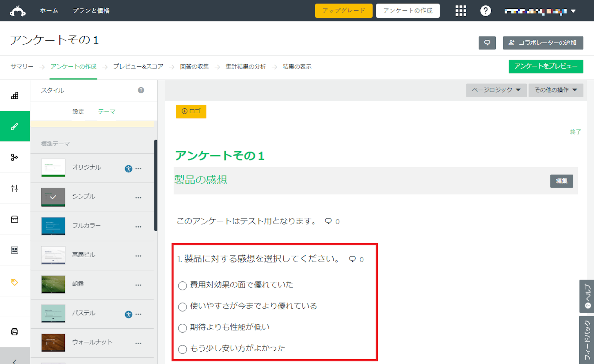Image resolution: width=594 pixels, height=364 pixels.
Task: Expand the その他の操作 dropdown
Action: pyautogui.click(x=555, y=90)
